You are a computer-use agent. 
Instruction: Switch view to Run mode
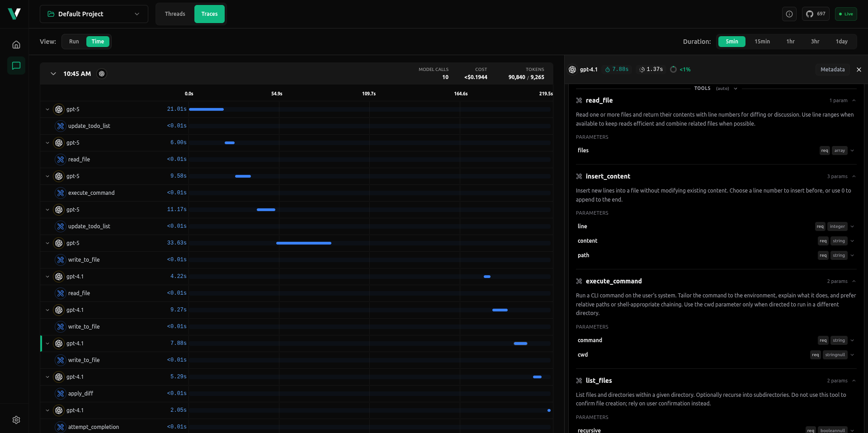(74, 42)
